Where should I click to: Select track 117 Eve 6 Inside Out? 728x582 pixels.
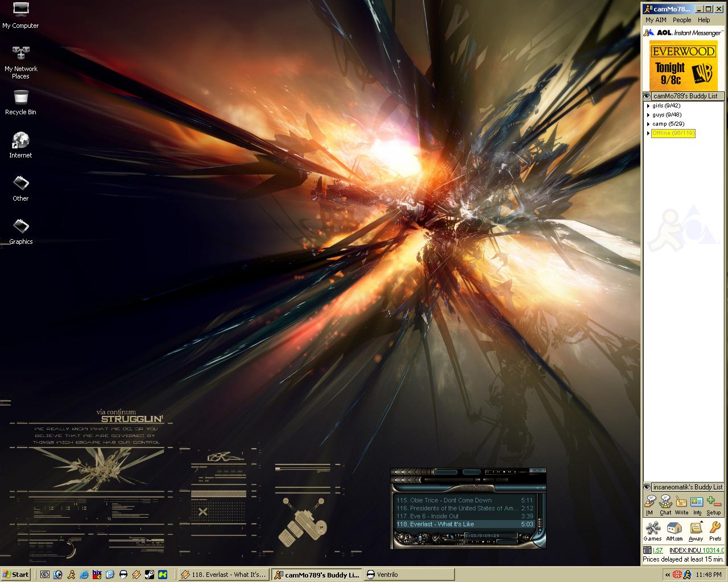(465, 516)
